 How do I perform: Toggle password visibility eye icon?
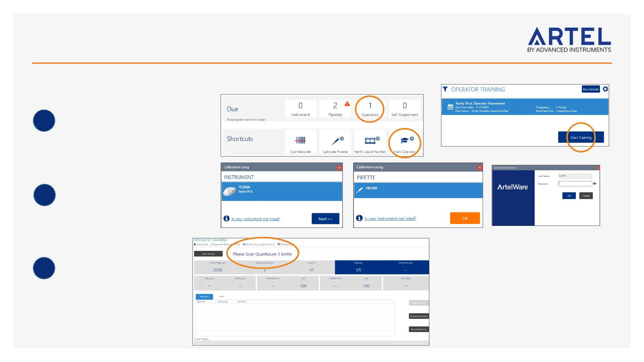pos(594,184)
